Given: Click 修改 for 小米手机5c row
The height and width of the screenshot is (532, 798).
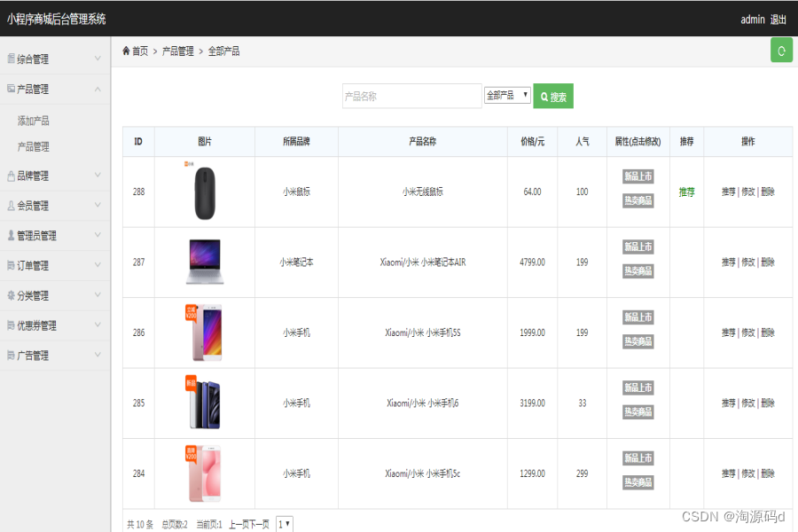Looking at the screenshot, I should (748, 473).
